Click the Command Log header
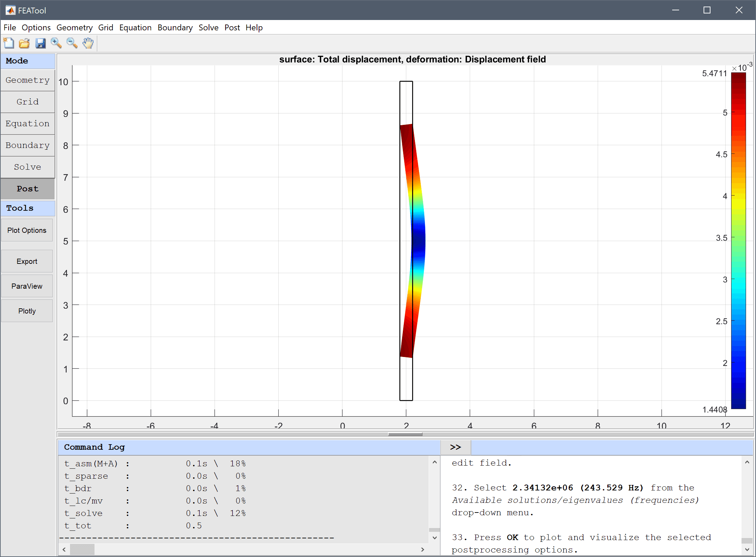This screenshot has width=756, height=557. tap(249, 447)
